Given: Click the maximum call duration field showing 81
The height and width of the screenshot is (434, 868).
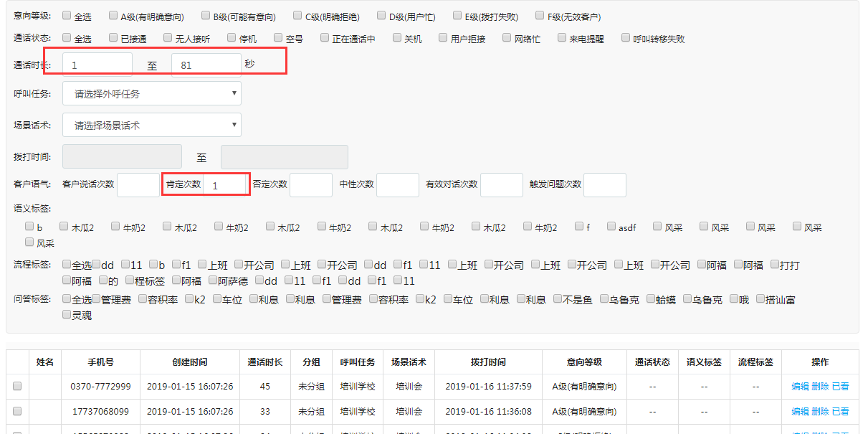Looking at the screenshot, I should 206,65.
